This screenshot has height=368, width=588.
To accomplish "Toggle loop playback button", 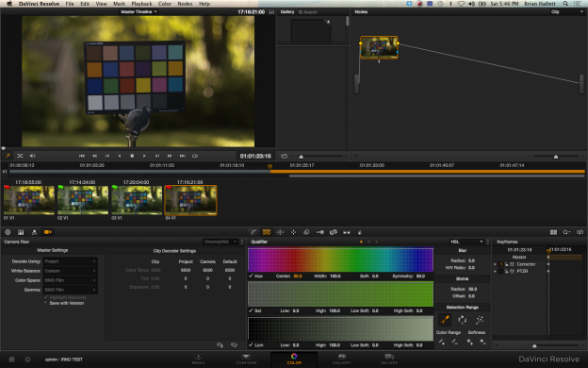I will pos(195,156).
